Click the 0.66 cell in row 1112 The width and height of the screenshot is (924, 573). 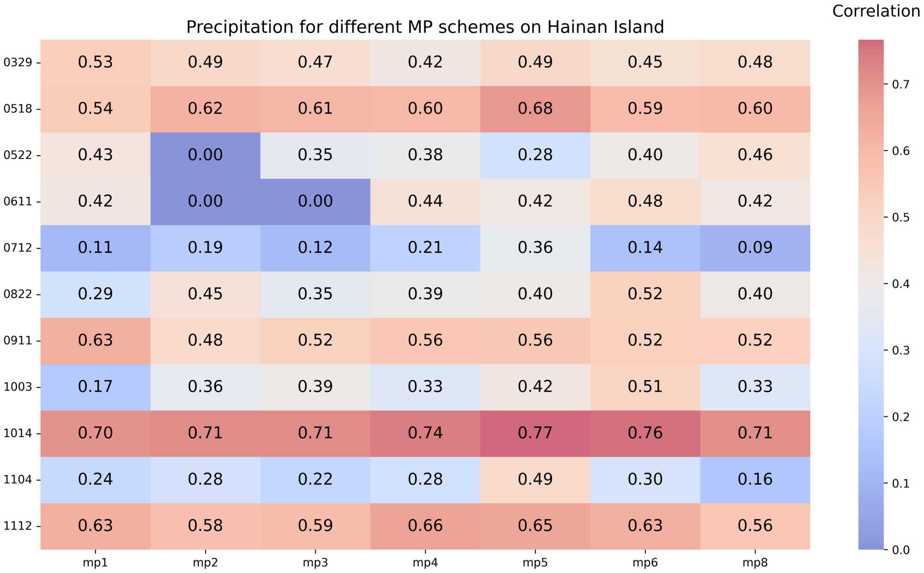(425, 525)
